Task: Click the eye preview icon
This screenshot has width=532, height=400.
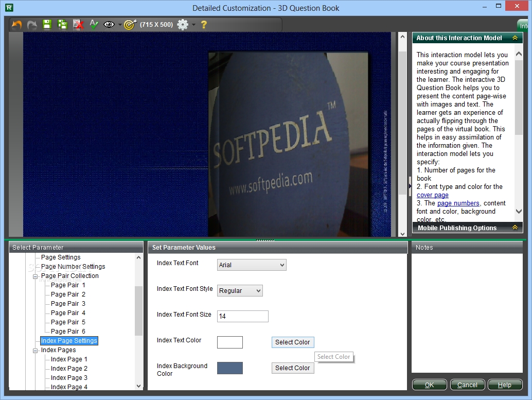Action: coord(109,24)
